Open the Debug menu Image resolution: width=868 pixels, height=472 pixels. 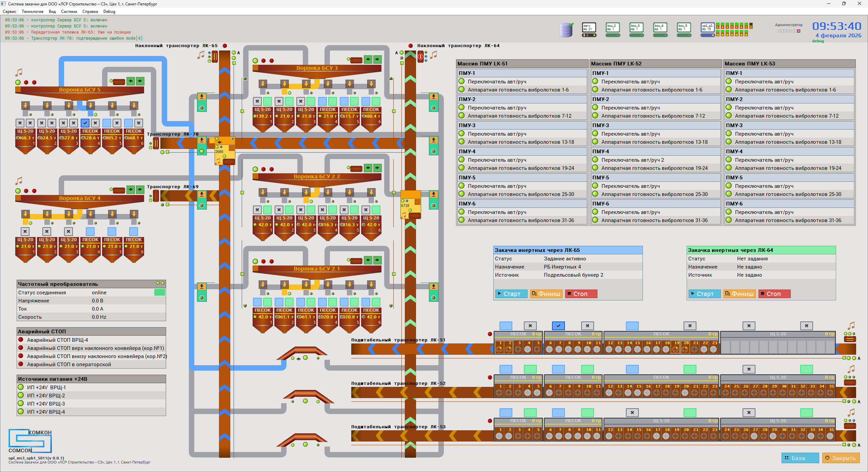[109, 12]
